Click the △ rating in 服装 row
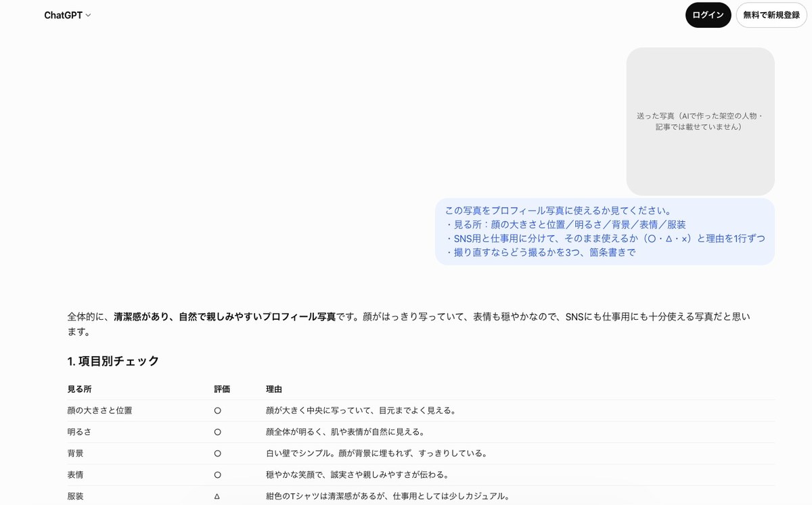Image resolution: width=812 pixels, height=505 pixels. click(x=217, y=496)
